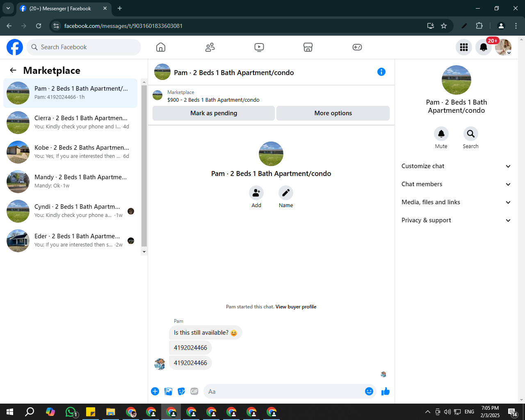Open more actions plus icon in composer
525x420 pixels.
(155, 391)
